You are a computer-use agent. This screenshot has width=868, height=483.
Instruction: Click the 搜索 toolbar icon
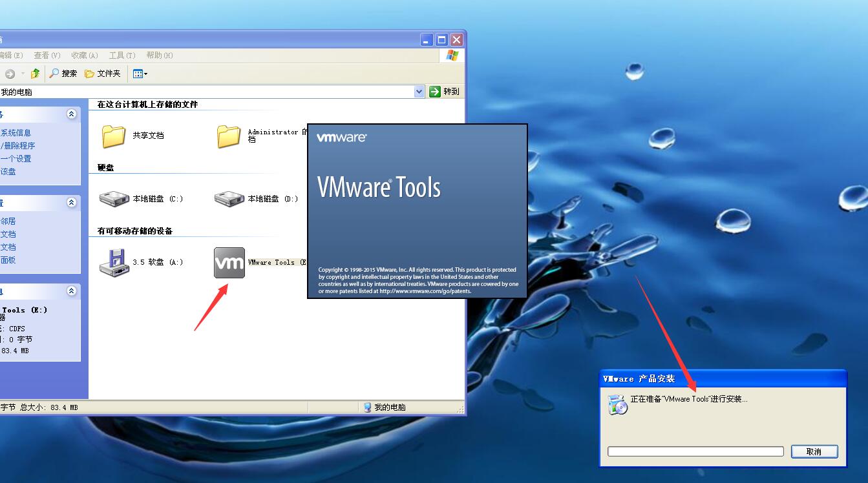click(x=63, y=73)
